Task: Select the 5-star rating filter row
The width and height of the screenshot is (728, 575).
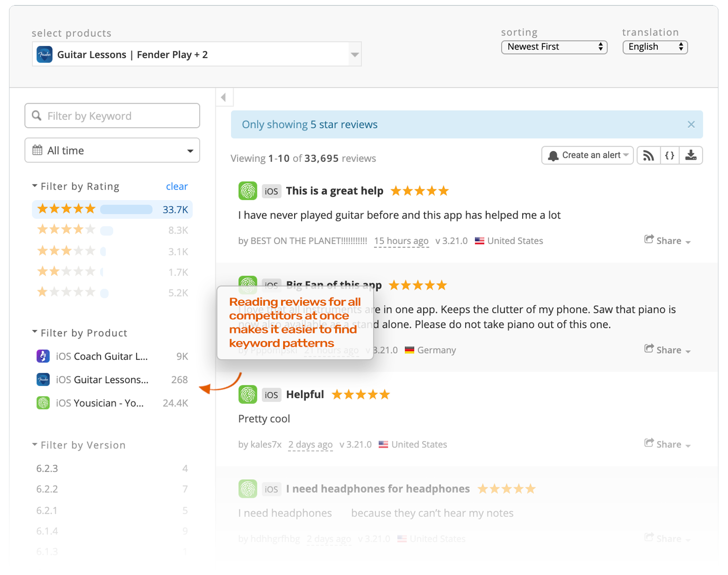Action: click(112, 209)
